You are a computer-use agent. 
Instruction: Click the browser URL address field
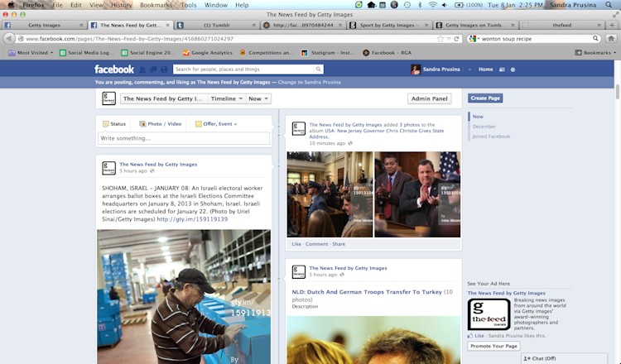click(x=229, y=39)
